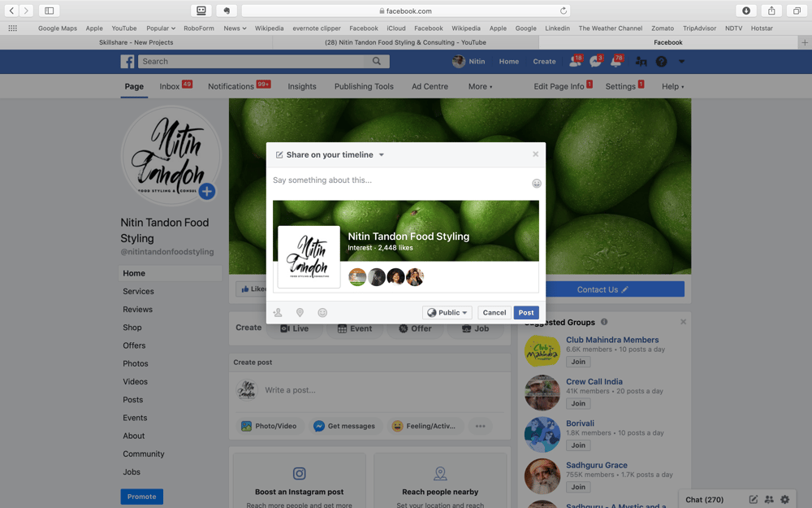Add a new Safari tab with plus
812x508 pixels.
coord(805,42)
